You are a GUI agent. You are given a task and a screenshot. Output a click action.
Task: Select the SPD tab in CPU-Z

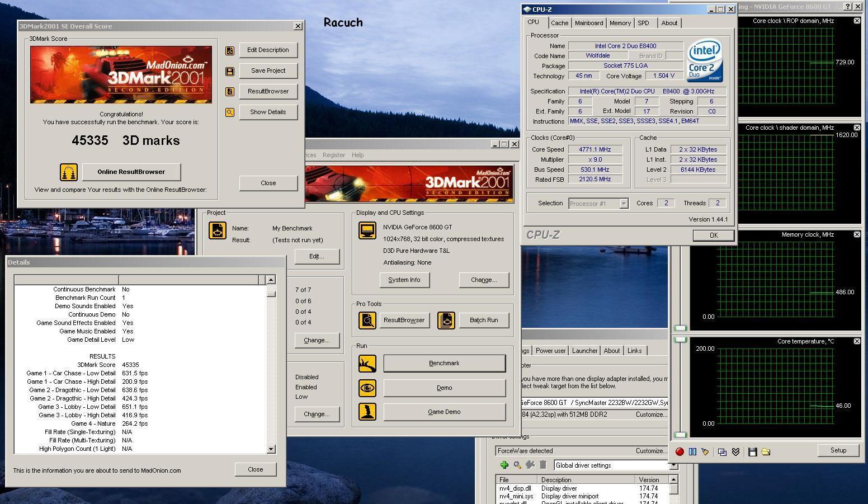(x=644, y=23)
